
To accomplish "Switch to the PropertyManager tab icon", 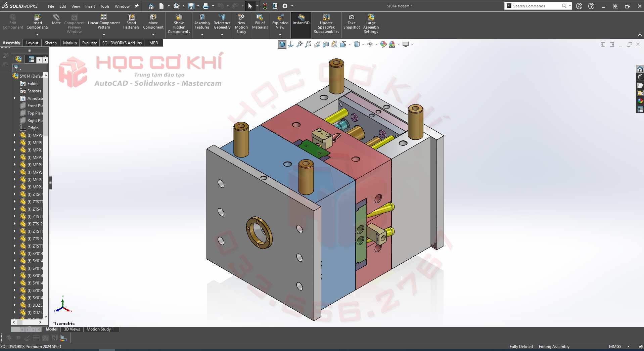I will pyautogui.click(x=31, y=59).
